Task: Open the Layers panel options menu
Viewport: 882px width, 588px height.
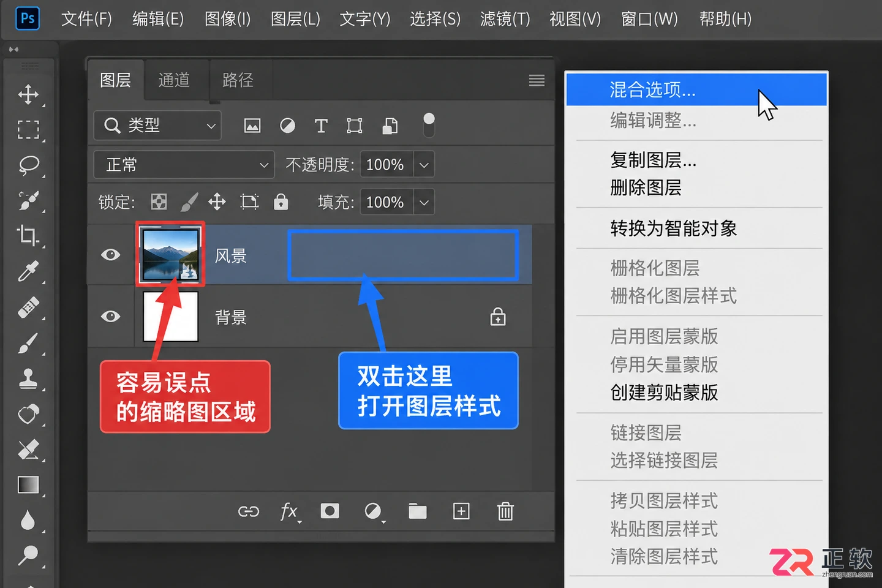Action: [x=537, y=80]
